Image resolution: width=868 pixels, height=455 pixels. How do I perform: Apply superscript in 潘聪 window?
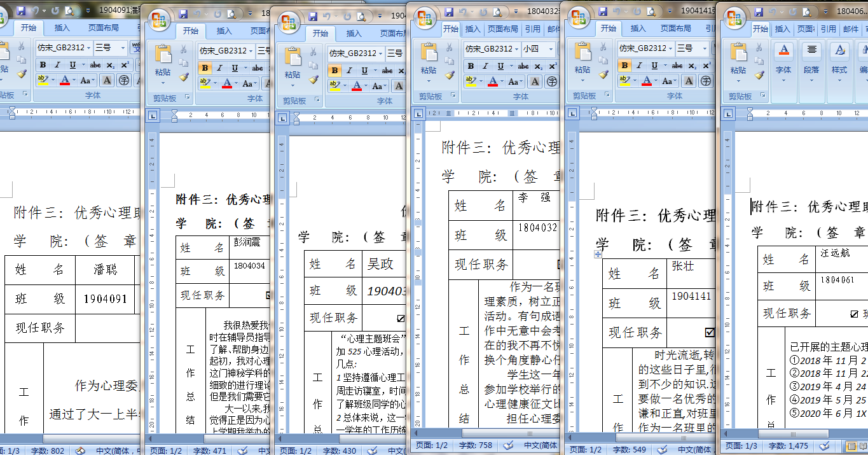click(x=125, y=65)
